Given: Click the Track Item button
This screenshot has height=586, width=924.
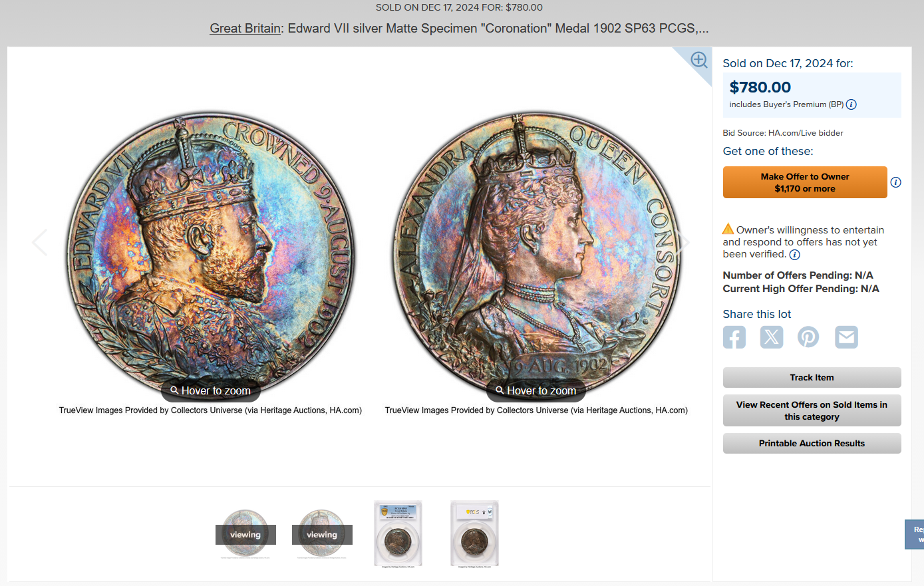Looking at the screenshot, I should 812,378.
